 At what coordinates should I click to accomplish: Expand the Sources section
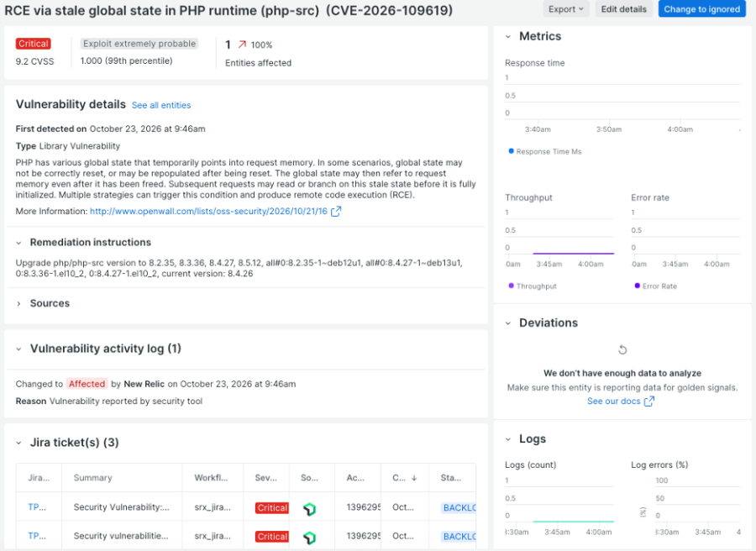click(18, 304)
